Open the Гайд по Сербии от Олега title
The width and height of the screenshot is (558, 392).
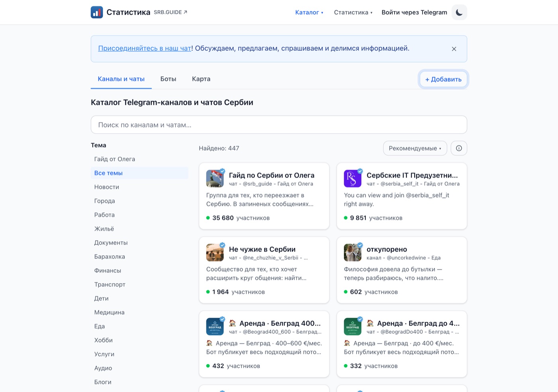click(x=272, y=175)
